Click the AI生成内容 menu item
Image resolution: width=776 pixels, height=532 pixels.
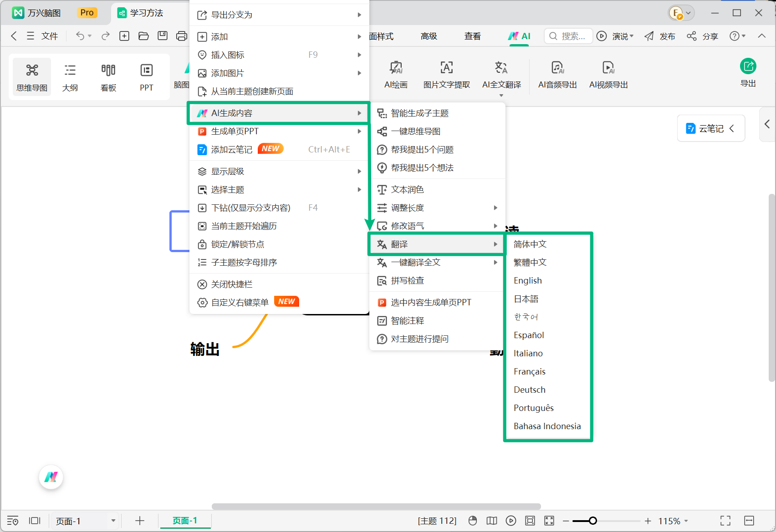[278, 113]
